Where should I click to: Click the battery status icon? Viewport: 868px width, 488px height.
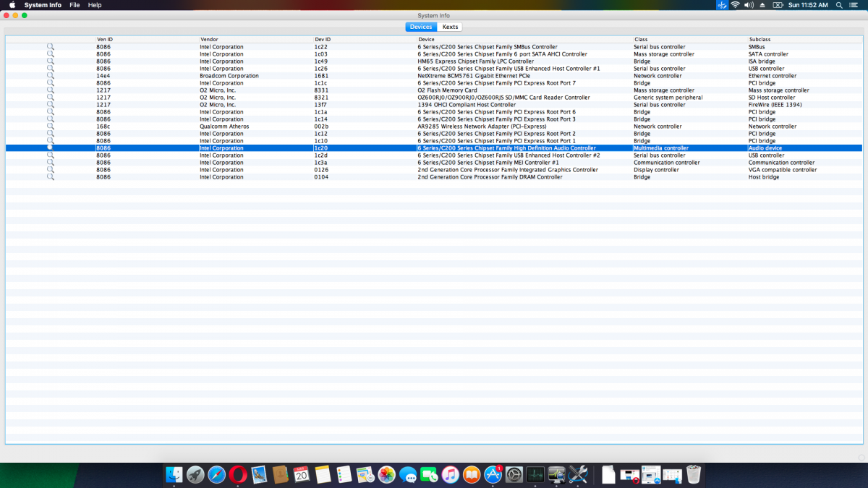click(x=778, y=5)
